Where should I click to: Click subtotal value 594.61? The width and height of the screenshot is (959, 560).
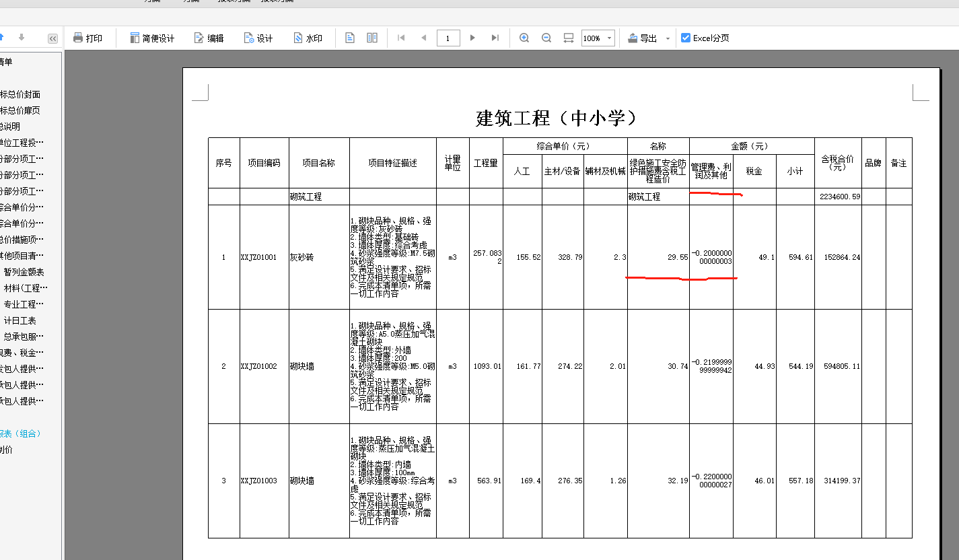coord(801,257)
